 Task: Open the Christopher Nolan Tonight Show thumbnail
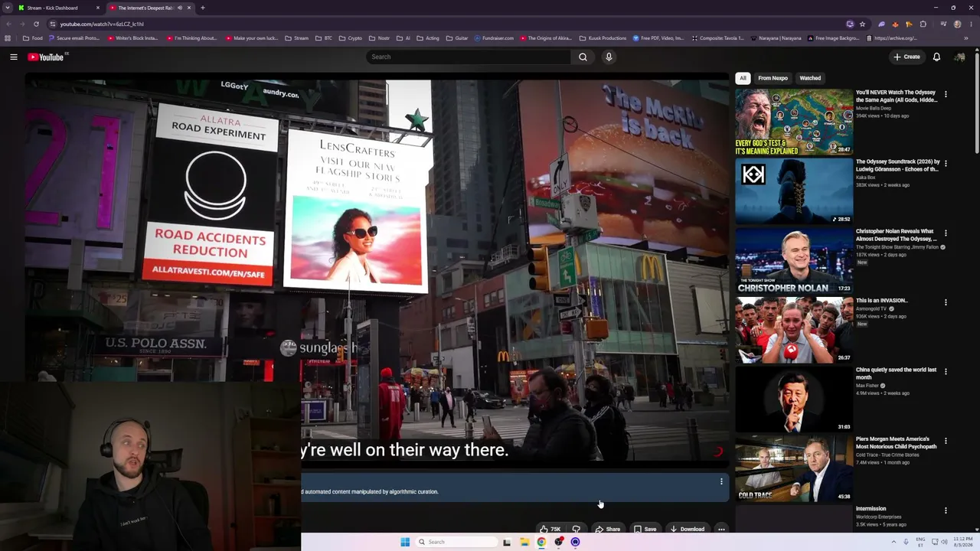(x=794, y=261)
